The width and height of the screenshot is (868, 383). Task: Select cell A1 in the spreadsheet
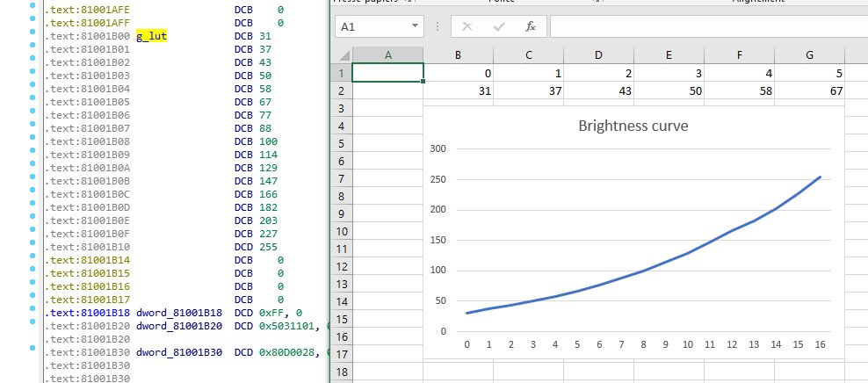click(388, 73)
